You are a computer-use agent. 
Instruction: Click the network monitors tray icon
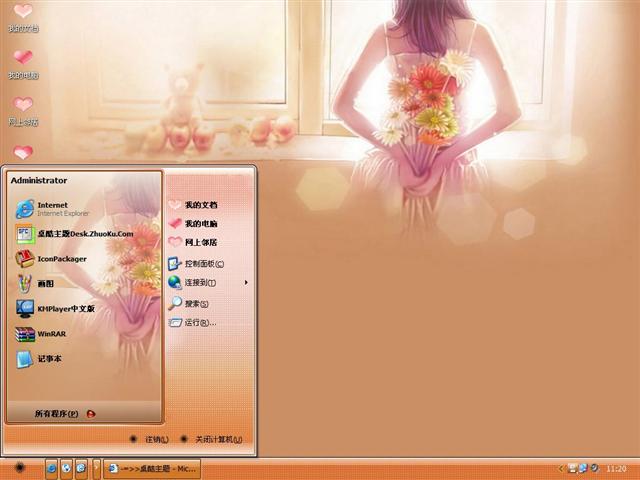click(583, 468)
